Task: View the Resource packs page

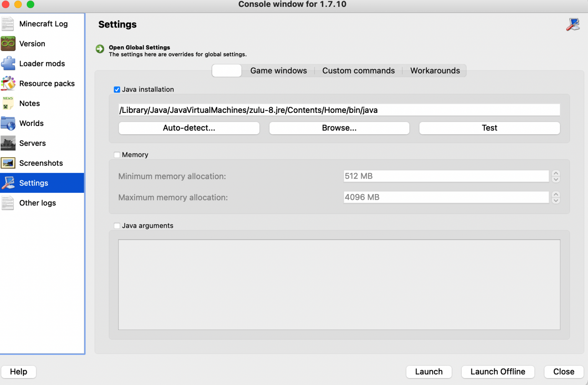Action: click(47, 83)
